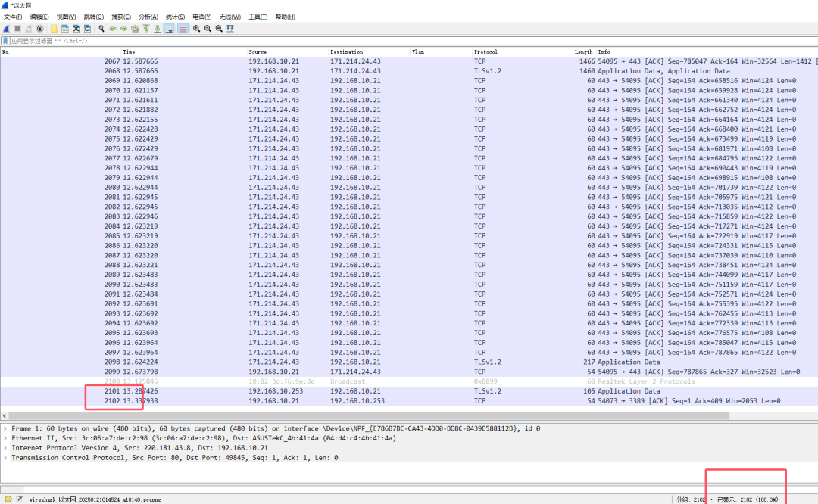The height and width of the screenshot is (504, 818).
Task: Click the status bar file name wireshark_以太网 pcapng
Action: click(x=95, y=499)
